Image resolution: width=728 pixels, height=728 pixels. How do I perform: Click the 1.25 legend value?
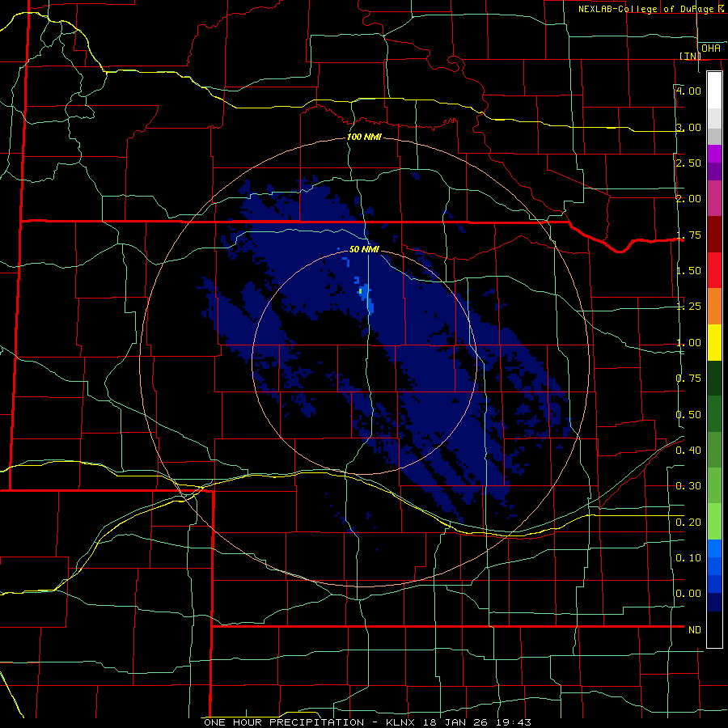pos(688,307)
